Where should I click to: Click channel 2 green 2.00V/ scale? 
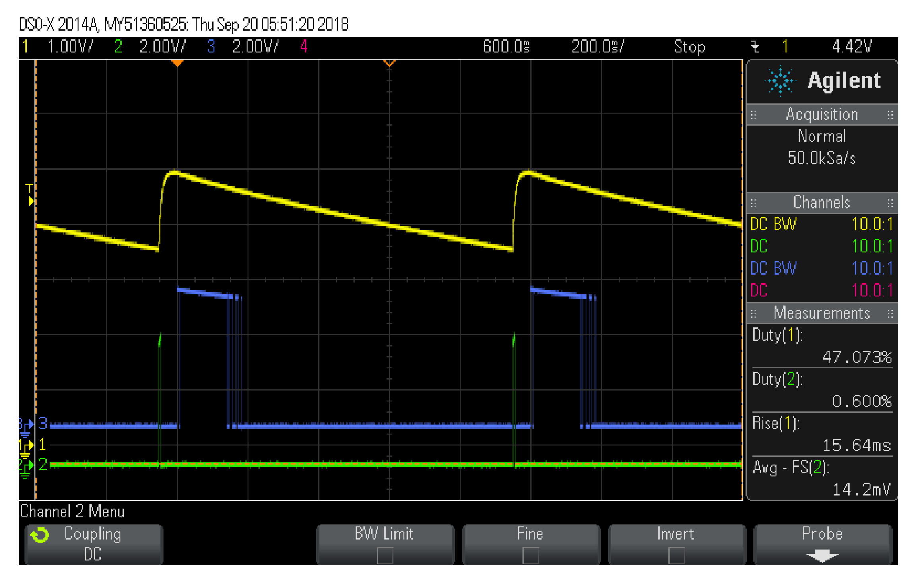point(162,47)
